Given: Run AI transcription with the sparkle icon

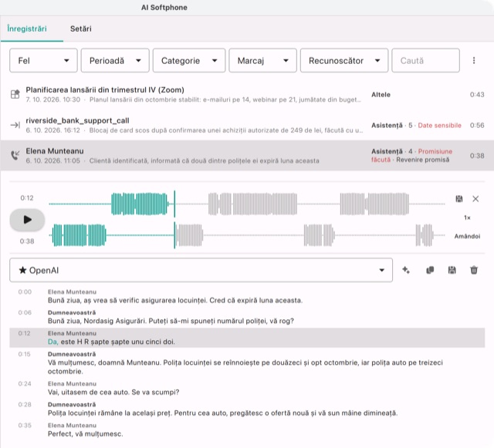Looking at the screenshot, I should click(x=406, y=270).
